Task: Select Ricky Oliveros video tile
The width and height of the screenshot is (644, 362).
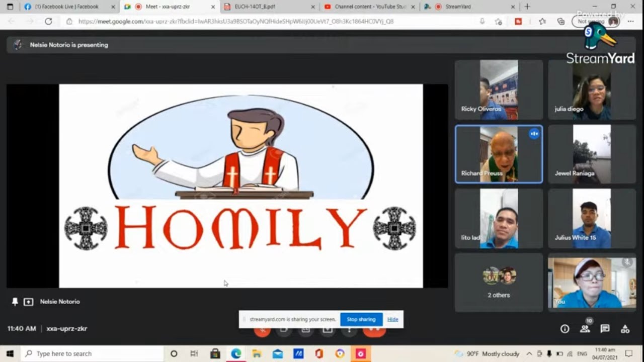Action: pyautogui.click(x=499, y=90)
